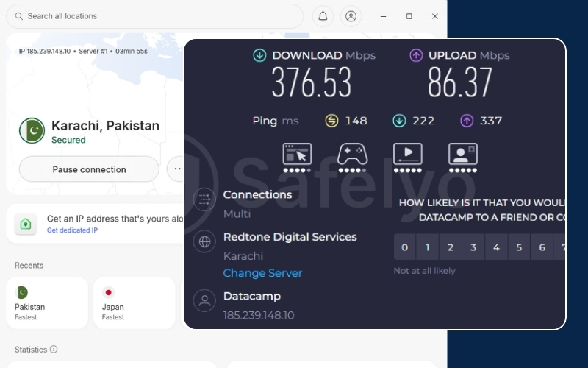This screenshot has height=368, width=588.
Task: Click the idle ping icon near 148
Action: click(x=331, y=121)
